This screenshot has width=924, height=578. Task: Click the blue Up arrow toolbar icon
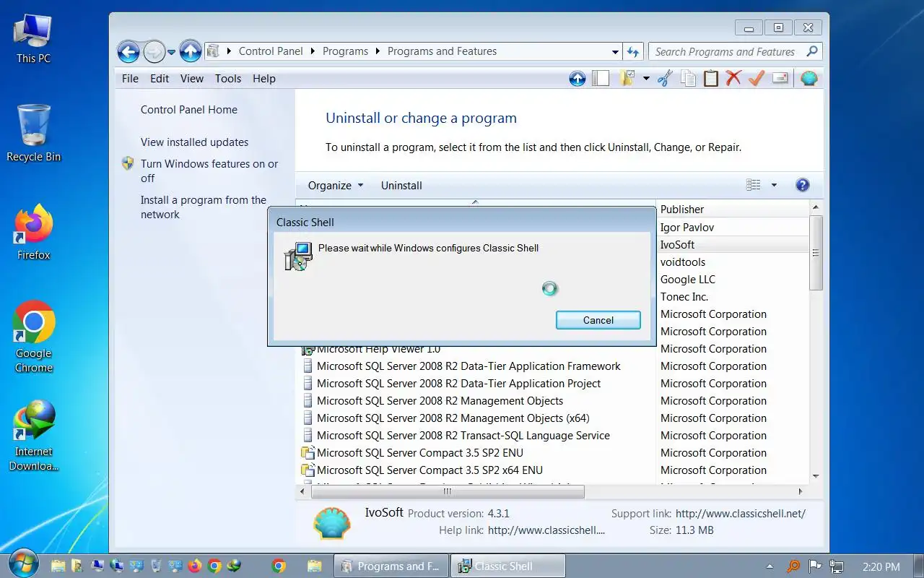[577, 79]
